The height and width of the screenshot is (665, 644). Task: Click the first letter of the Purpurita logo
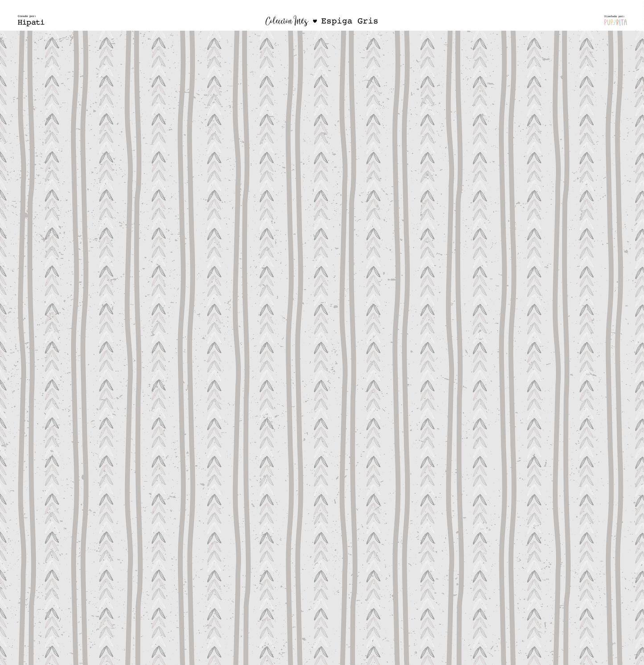click(606, 22)
